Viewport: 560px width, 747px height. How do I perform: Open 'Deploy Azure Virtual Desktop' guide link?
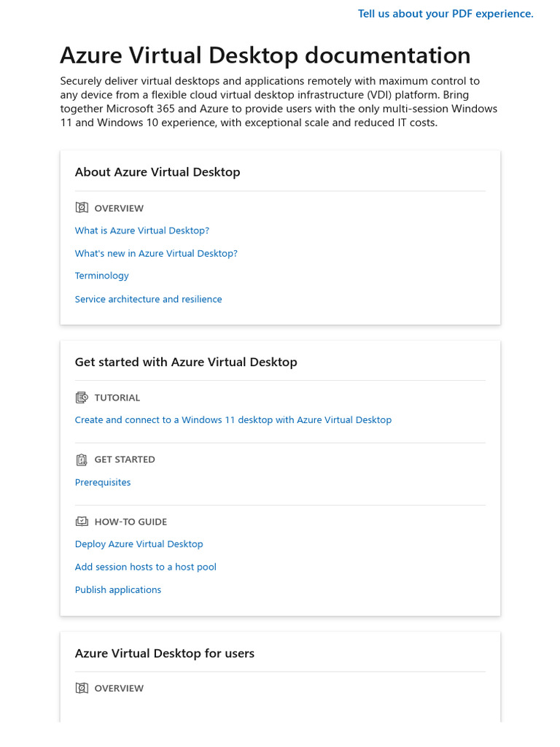(139, 544)
